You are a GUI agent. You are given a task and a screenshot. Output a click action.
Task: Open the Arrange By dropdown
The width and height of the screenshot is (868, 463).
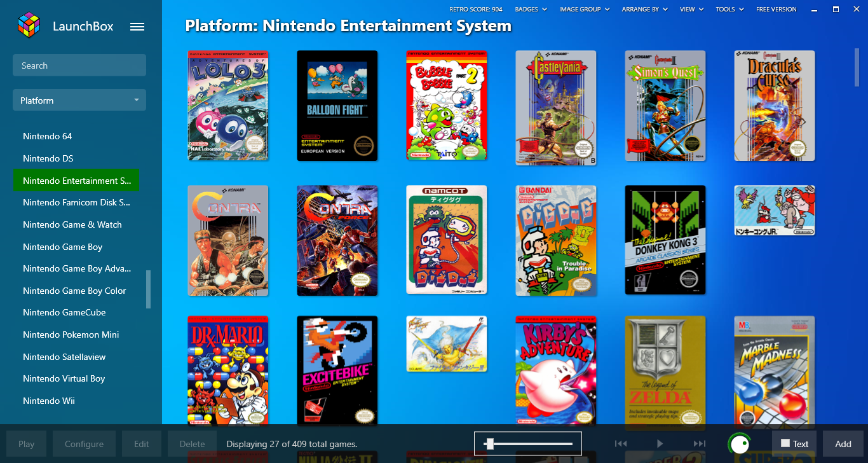(x=645, y=10)
